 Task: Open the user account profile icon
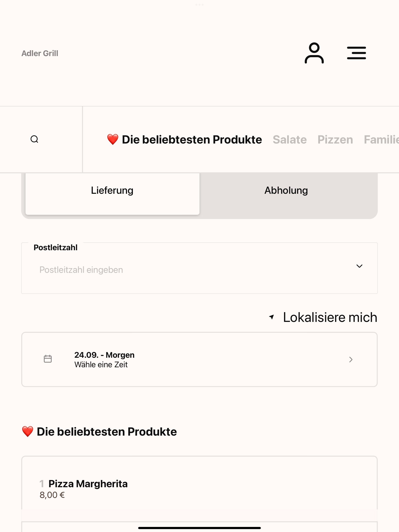[x=314, y=53]
